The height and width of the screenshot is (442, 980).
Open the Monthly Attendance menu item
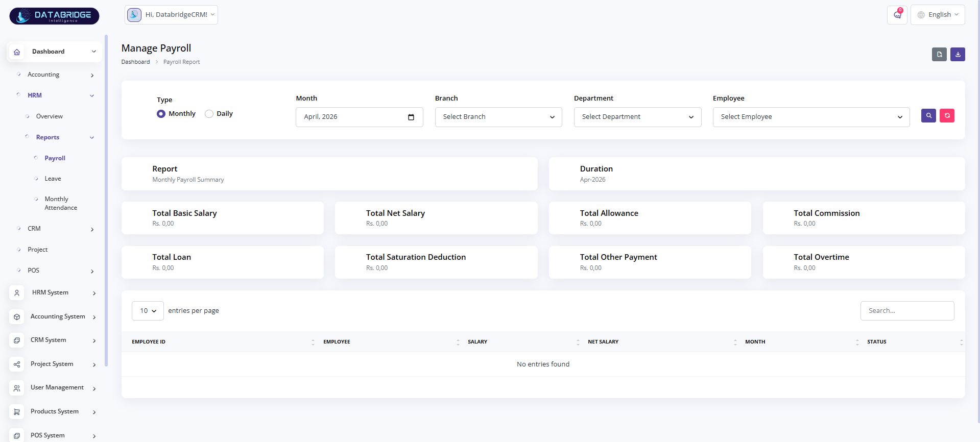[x=61, y=203]
